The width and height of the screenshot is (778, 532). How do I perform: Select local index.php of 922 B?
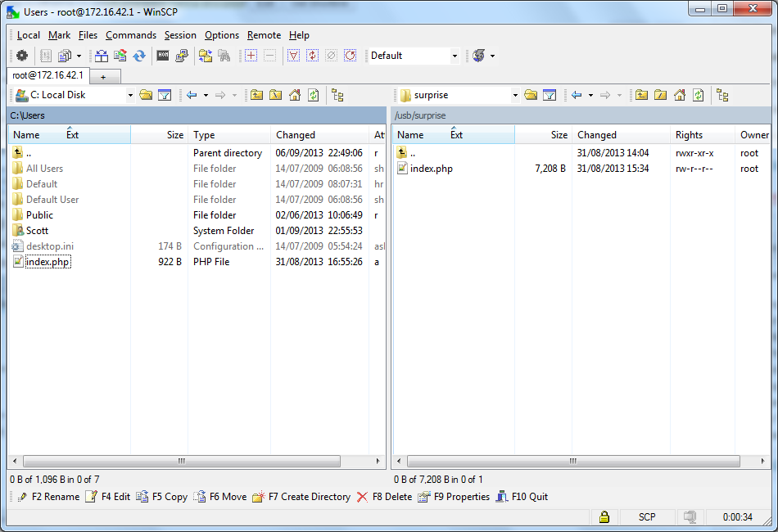point(47,262)
